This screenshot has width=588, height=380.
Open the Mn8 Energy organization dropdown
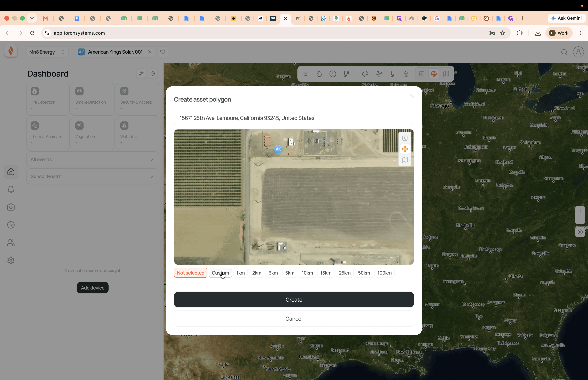47,52
